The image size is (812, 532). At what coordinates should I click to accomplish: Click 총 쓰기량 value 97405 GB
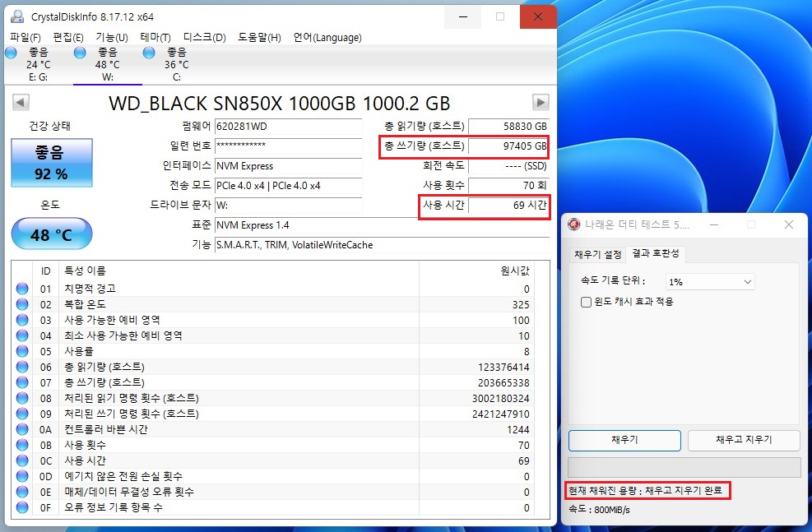click(508, 146)
